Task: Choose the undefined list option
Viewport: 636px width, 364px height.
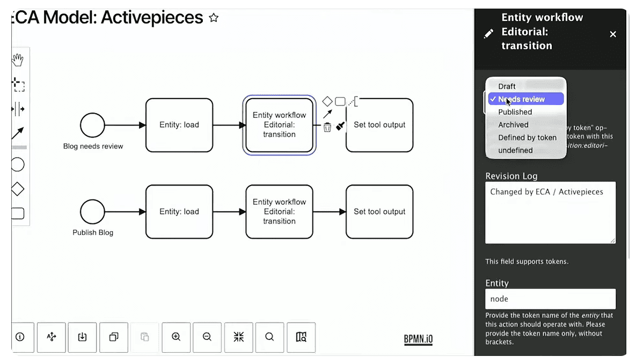Action: (x=515, y=151)
